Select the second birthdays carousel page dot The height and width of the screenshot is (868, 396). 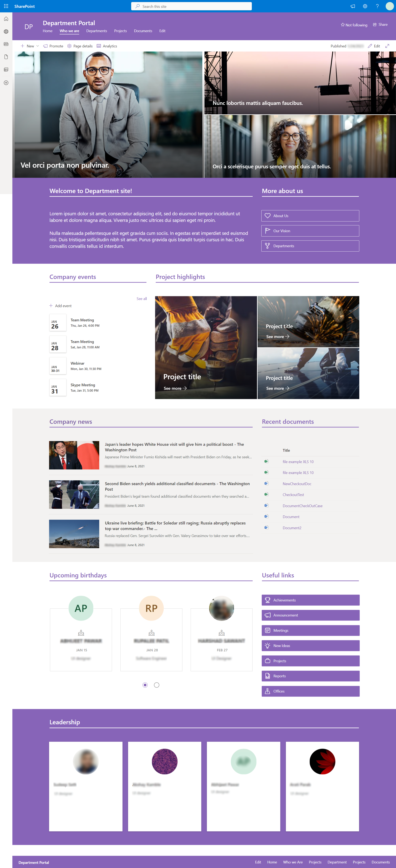[x=157, y=685]
